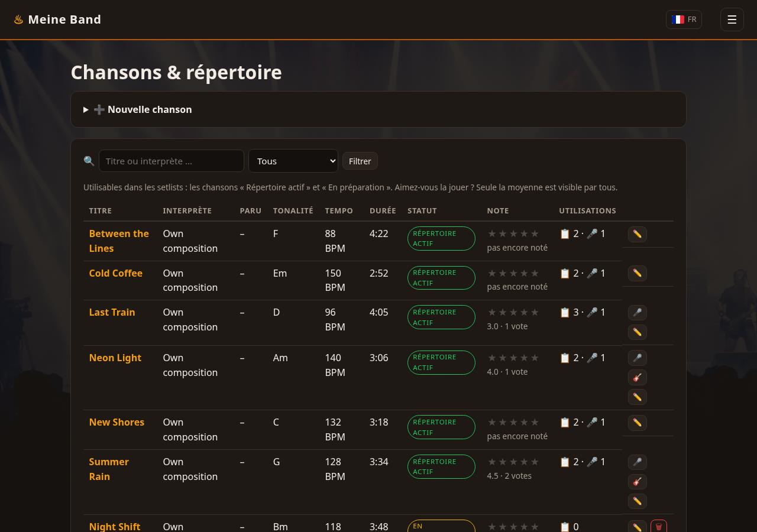
Task: Click the TEMPO column header
Action: (x=339, y=210)
